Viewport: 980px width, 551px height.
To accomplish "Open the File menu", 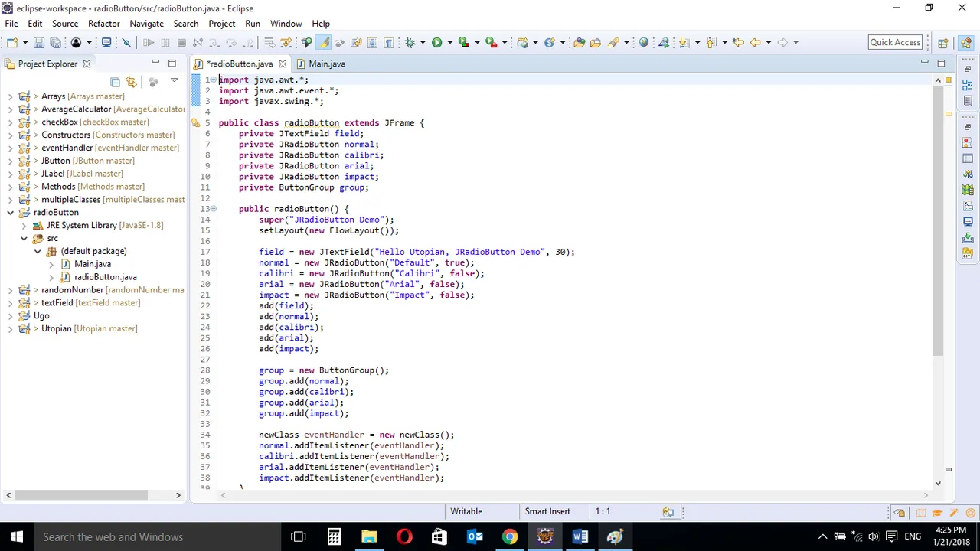I will point(11,24).
